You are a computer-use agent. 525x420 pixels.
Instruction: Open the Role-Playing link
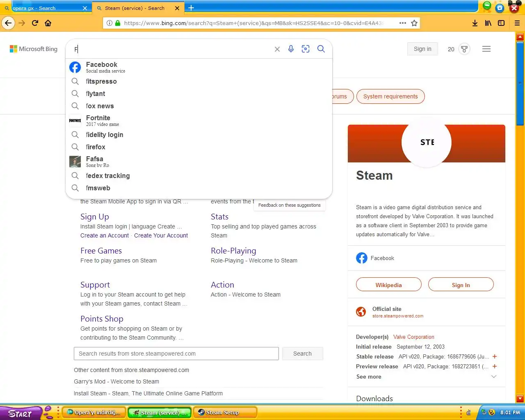(233, 251)
